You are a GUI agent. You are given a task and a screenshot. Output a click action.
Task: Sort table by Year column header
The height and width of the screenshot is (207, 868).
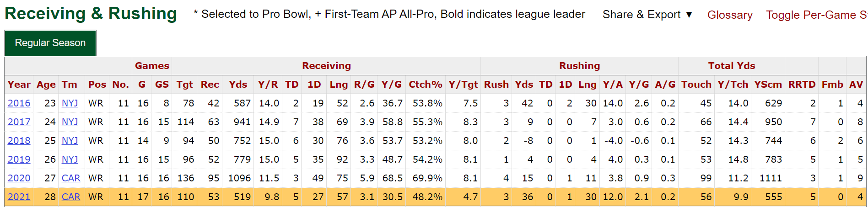click(x=19, y=85)
